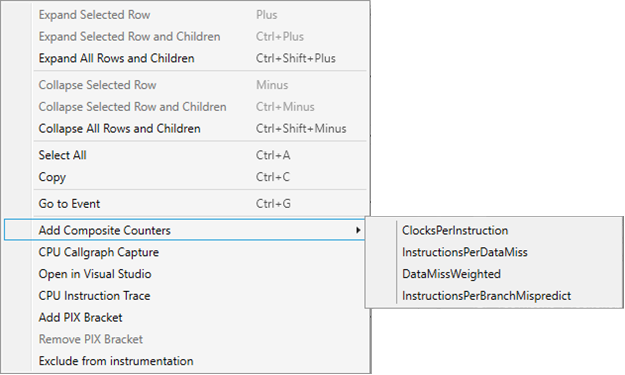Choose the InstructionsPerDataMiss counter
Screen dimensions: 625x375
tap(465, 252)
